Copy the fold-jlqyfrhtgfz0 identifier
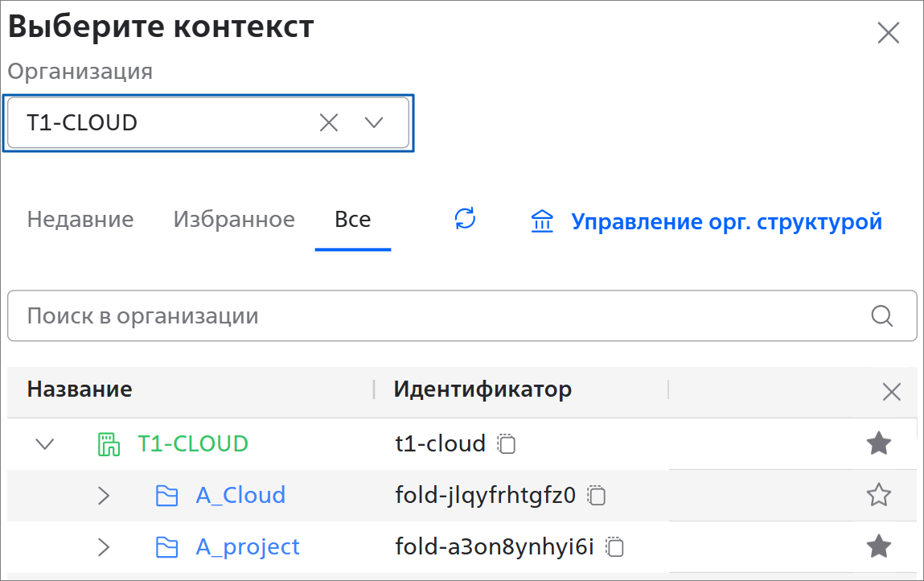 coord(596,495)
